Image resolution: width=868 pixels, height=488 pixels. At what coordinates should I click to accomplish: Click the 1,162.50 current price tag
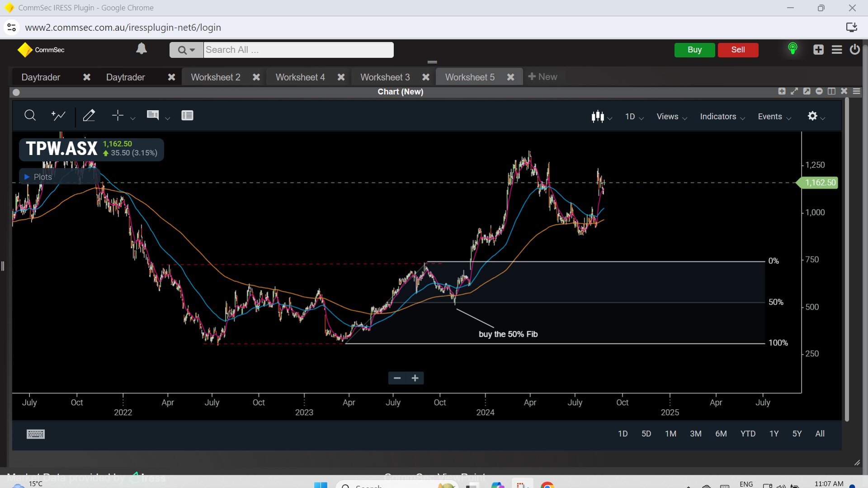pos(818,183)
